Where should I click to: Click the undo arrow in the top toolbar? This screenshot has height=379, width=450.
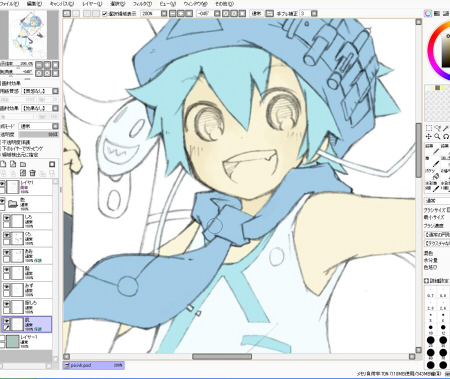(x=67, y=13)
